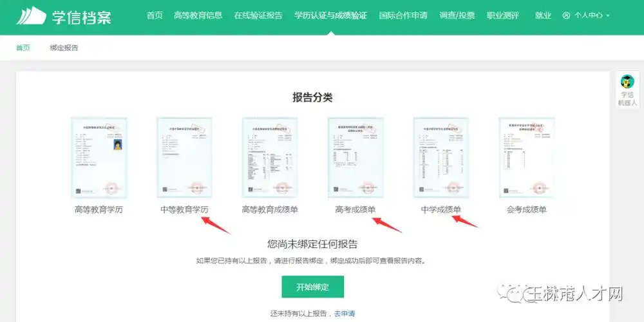This screenshot has height=322, width=644.
Task: Select the 中等教育学历 report thumbnail
Action: pyautogui.click(x=184, y=158)
